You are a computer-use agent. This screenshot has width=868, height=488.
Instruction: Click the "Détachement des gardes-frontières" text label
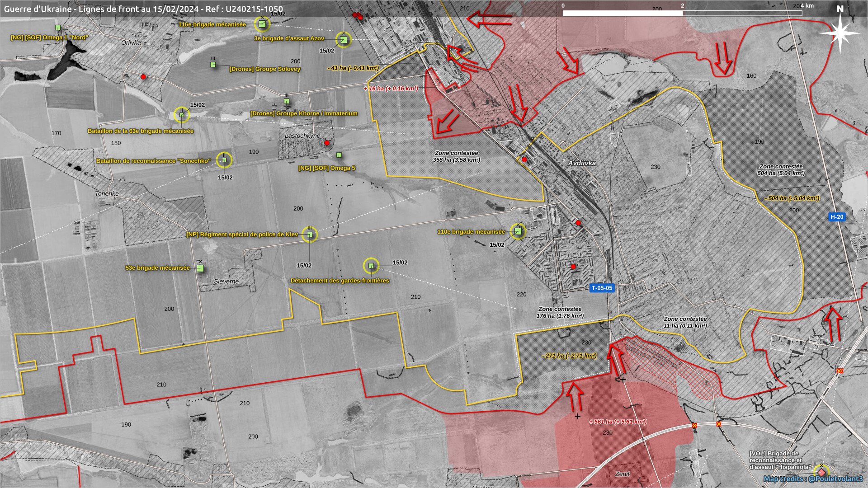coord(340,281)
